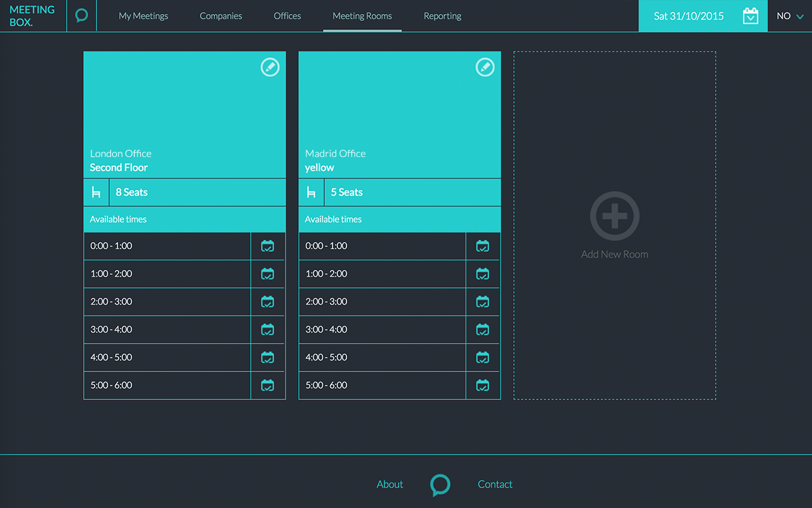The image size is (812, 508).
Task: Edit the London Office Second Floor room
Action: coord(270,67)
